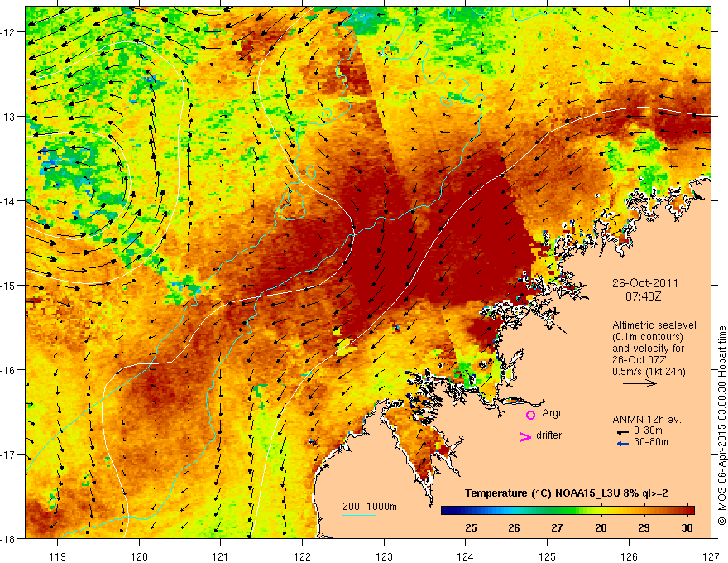
Task: Click the 'Temperature (°C) NOAA15_L3U 8% ql>=2' title
Action: coord(567,493)
